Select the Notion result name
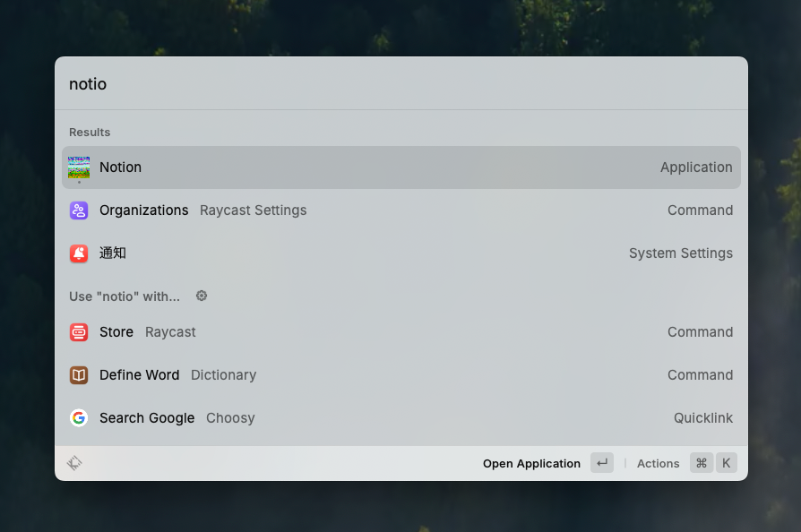Viewport: 801px width, 532px height. tap(121, 167)
